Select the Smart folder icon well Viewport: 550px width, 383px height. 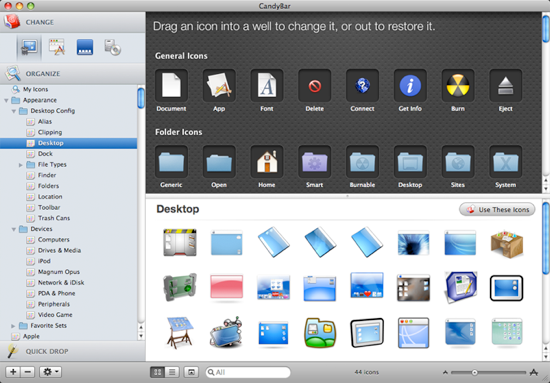click(x=314, y=162)
